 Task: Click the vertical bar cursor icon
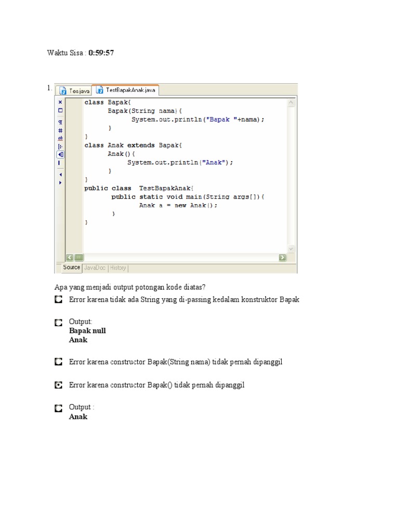point(59,163)
